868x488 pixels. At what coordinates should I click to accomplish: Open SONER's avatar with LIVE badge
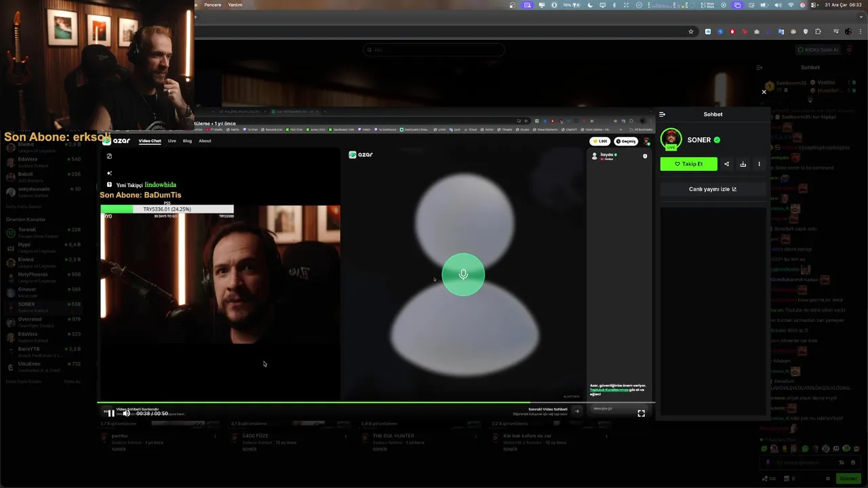coord(671,139)
